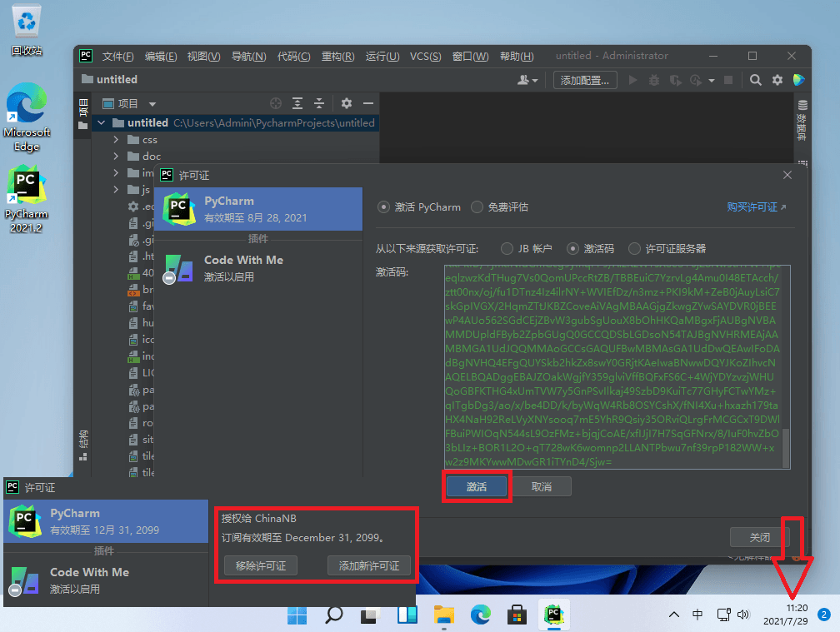The height and width of the screenshot is (632, 840).
Task: Open File Explorer from taskbar
Action: tap(443, 615)
